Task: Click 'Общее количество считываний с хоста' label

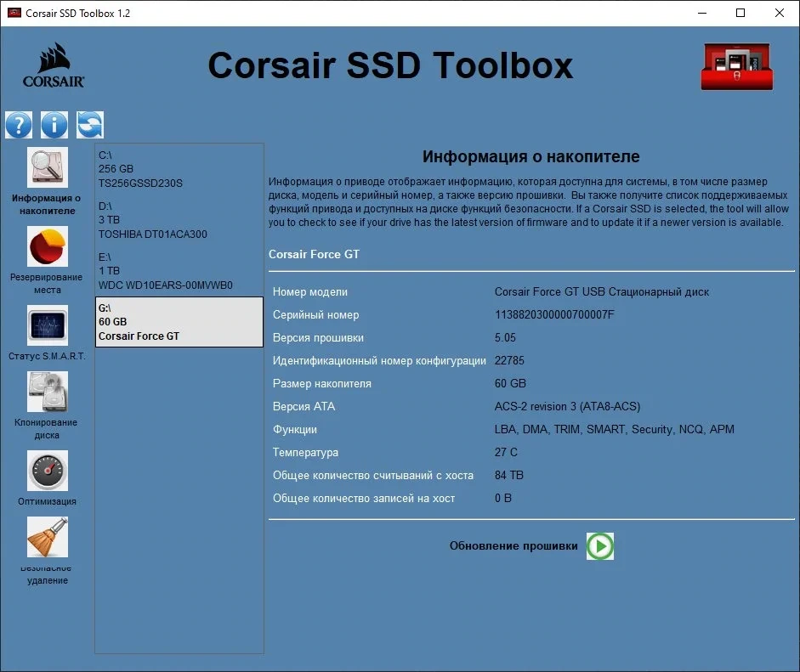Action: click(x=373, y=475)
